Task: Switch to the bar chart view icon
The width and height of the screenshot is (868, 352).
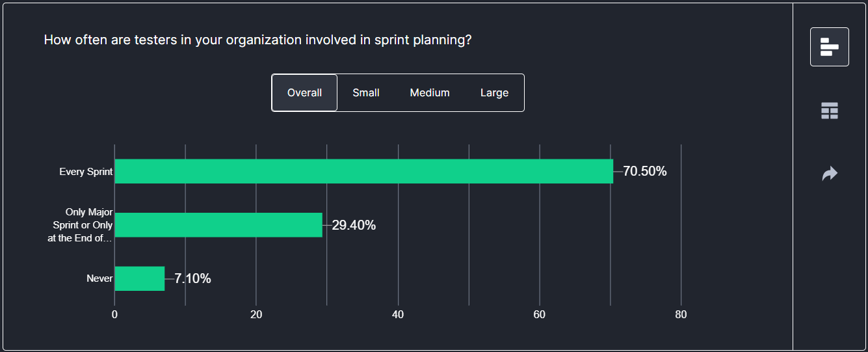Action: pyautogui.click(x=829, y=47)
